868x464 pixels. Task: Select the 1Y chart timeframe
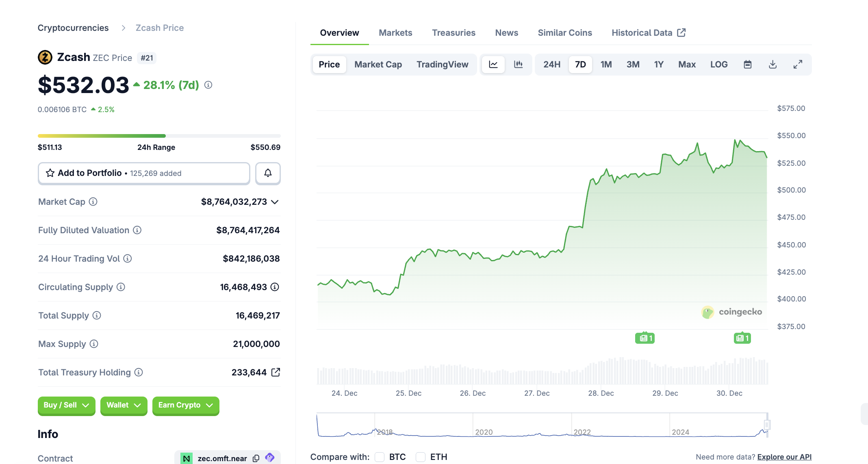tap(658, 64)
